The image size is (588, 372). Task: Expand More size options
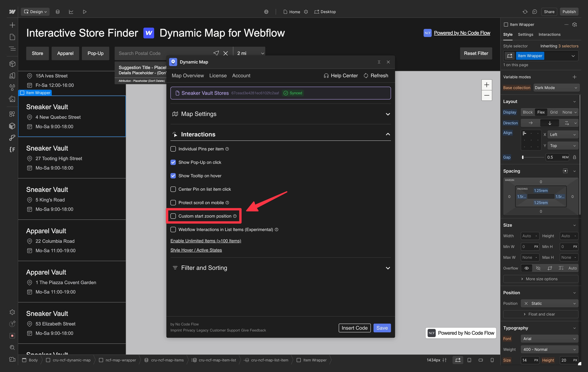click(541, 279)
